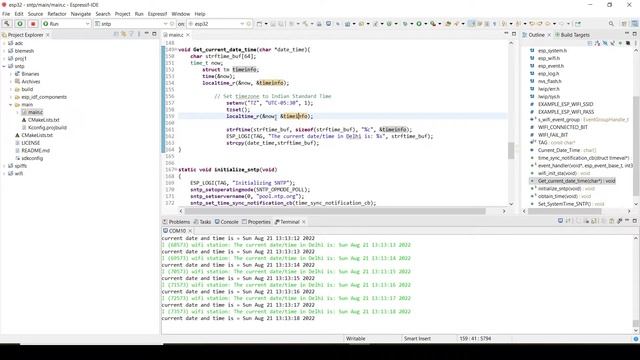This screenshot has height=360, width=640.
Task: Click the Outline sort alphabetically icon
Action: pyautogui.click(x=597, y=43)
